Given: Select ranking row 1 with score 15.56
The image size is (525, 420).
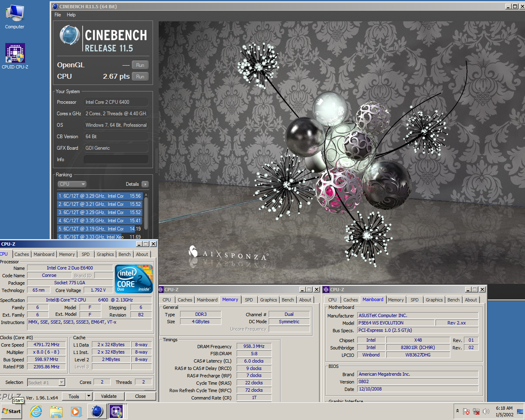Looking at the screenshot, I should pyautogui.click(x=100, y=196).
